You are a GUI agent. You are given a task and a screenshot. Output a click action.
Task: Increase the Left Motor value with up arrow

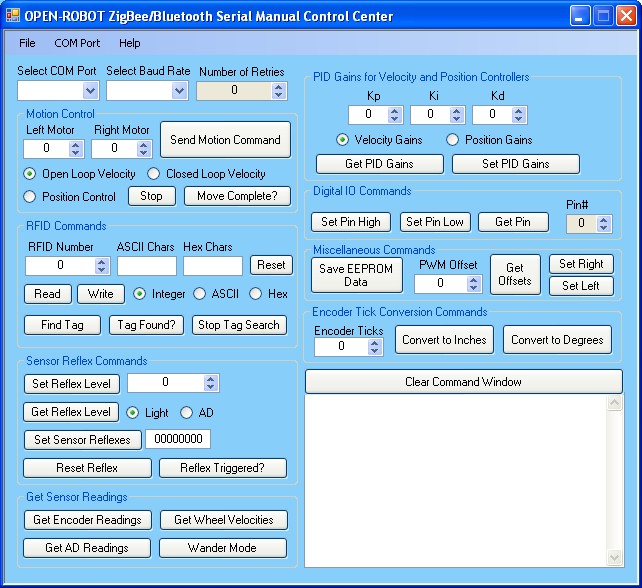(x=76, y=144)
